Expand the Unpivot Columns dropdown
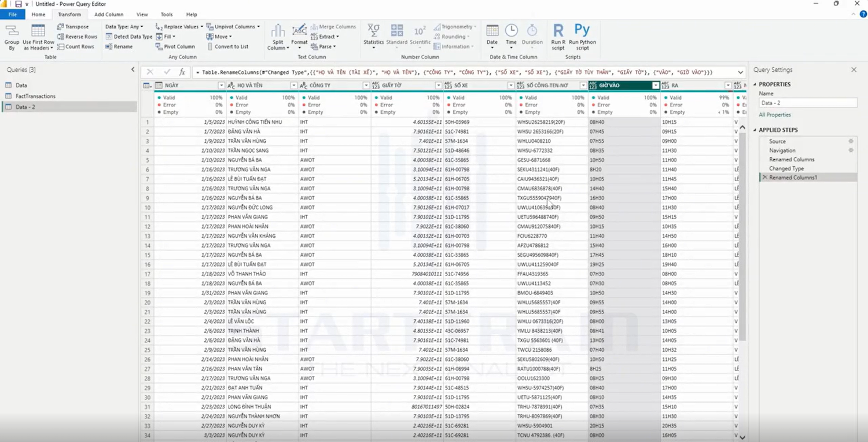868x442 pixels. (x=258, y=27)
